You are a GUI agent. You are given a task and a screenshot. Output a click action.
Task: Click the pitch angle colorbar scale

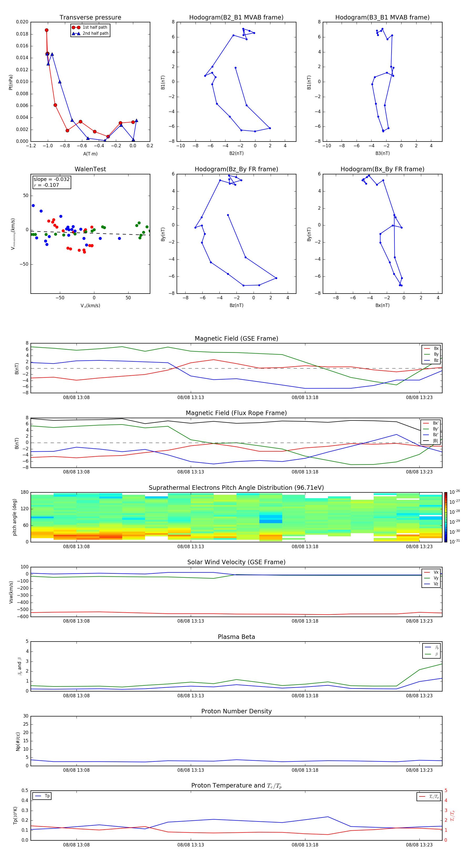point(446,517)
